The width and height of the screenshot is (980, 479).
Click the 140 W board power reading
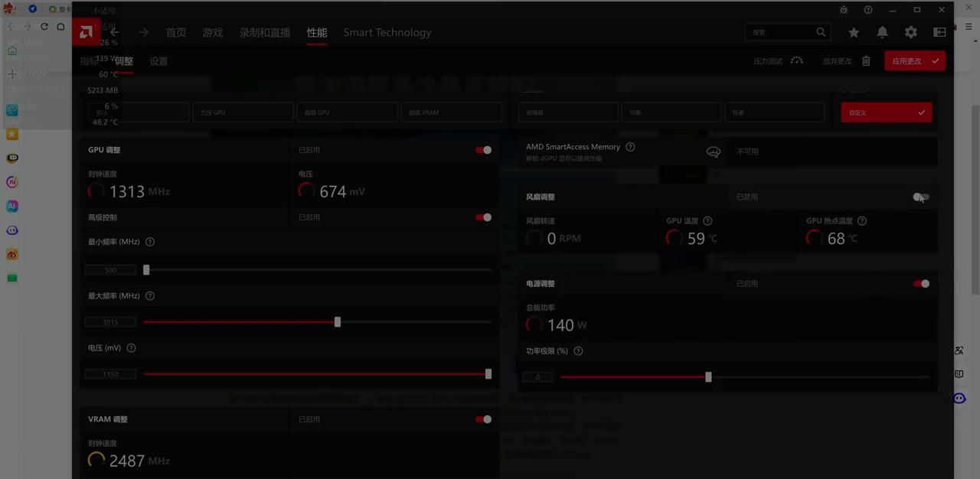[x=567, y=325]
